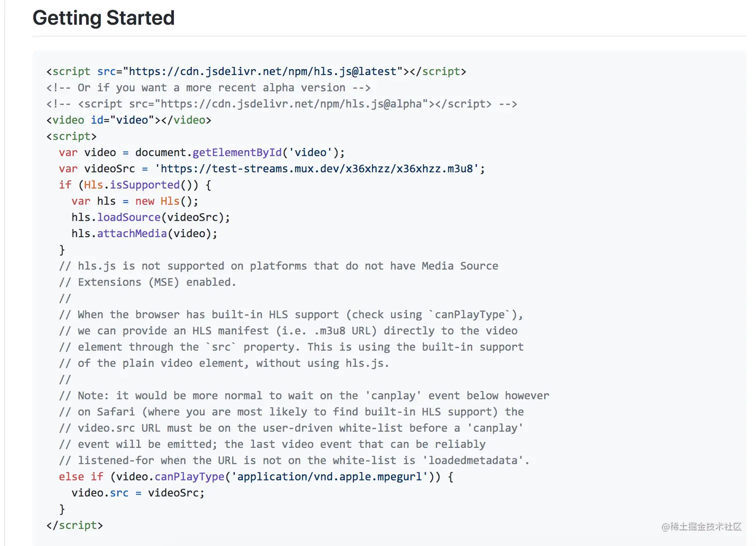
Task: Click the comment mentioning 'loadedmetadata'
Action: click(x=294, y=460)
